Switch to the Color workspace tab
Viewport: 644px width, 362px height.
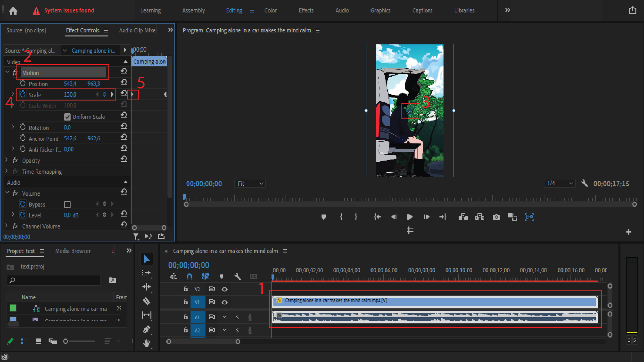click(270, 11)
